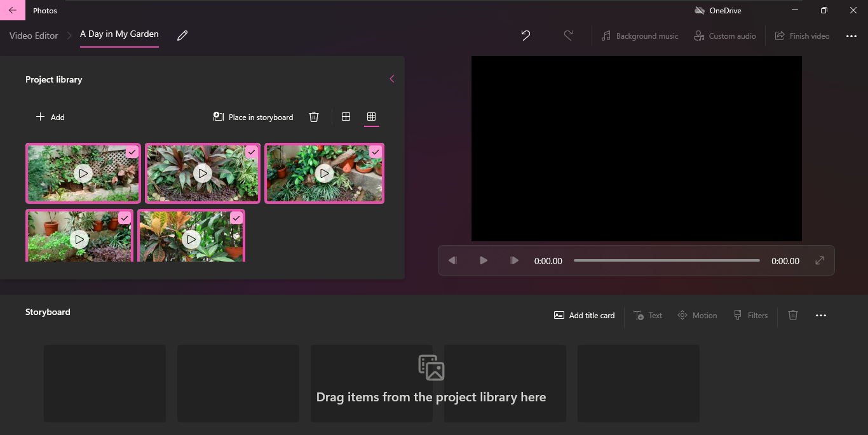868x435 pixels.
Task: Click Finish video
Action: [803, 36]
